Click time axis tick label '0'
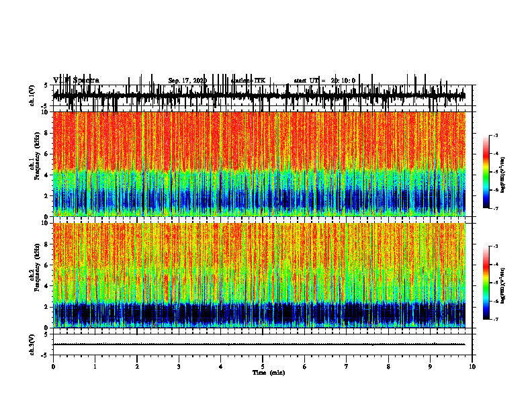 [x=53, y=367]
